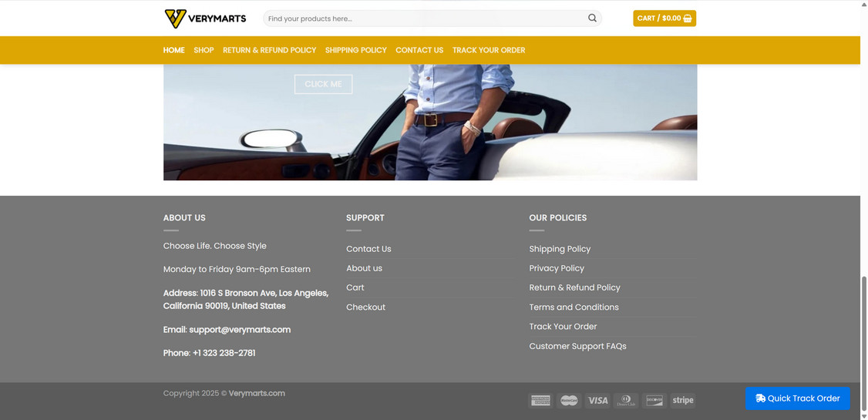Open the Shop menu item
868x420 pixels.
click(204, 50)
